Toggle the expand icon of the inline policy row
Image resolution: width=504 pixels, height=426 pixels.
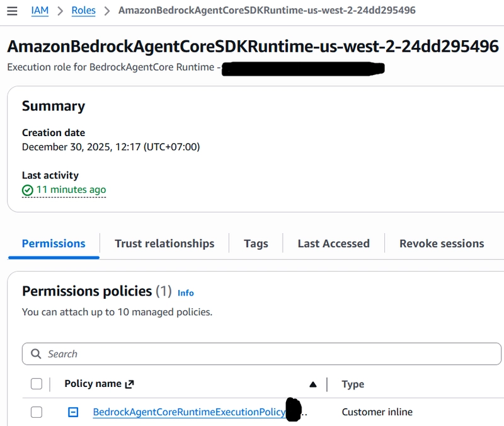pos(73,412)
